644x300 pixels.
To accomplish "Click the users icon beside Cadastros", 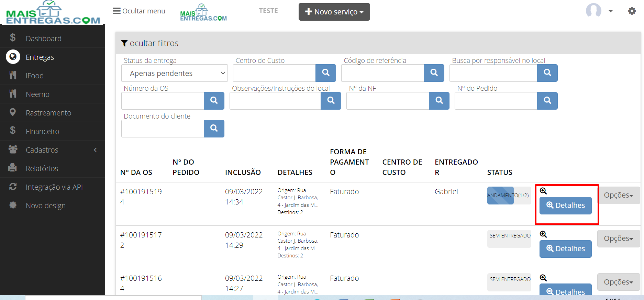I will (x=13, y=149).
